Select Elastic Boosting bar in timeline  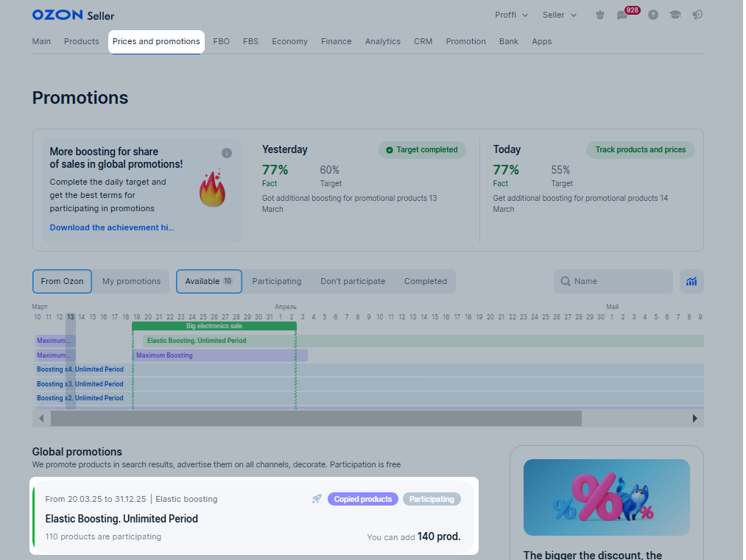pos(423,341)
